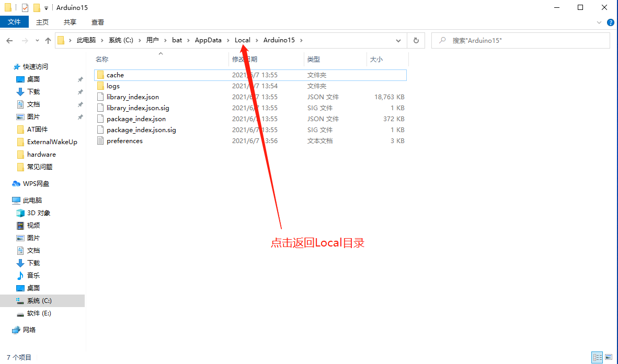
Task: Expand the ribbon with the chevron
Action: (599, 22)
